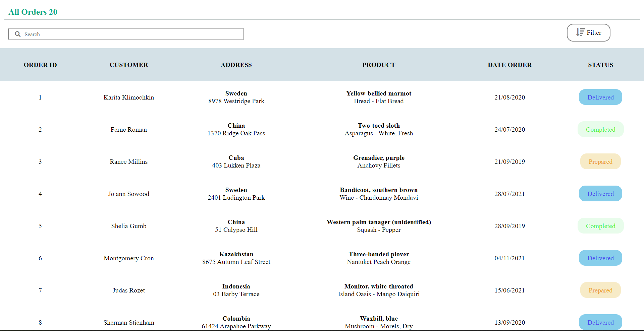Screen dimensions: 644x331
Task: Focus the Search input field
Action: pyautogui.click(x=126, y=34)
